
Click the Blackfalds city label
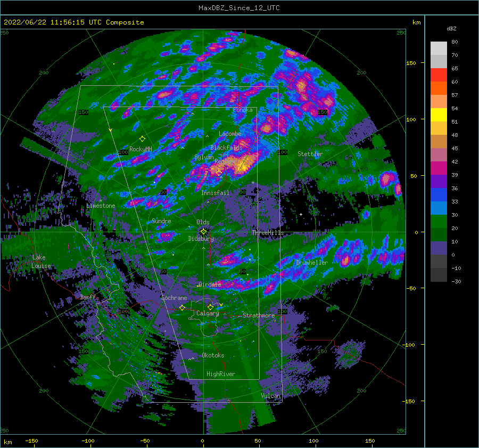(226, 148)
